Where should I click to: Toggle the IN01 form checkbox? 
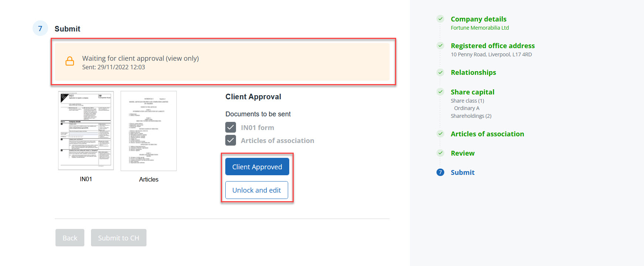[x=231, y=127]
